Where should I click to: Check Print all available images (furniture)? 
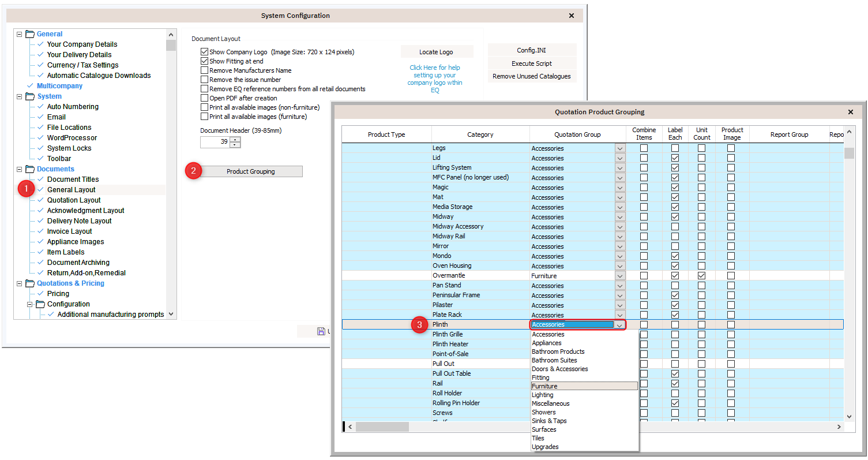tap(204, 117)
